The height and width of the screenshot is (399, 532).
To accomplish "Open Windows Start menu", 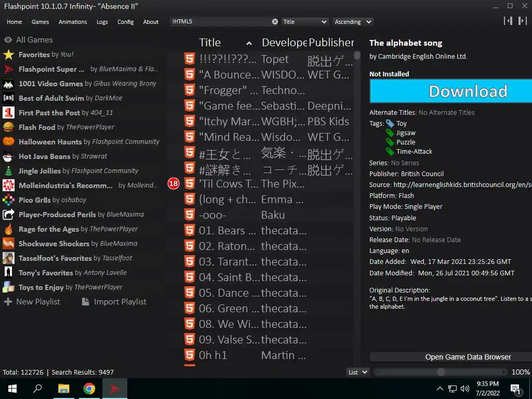I will 12,389.
